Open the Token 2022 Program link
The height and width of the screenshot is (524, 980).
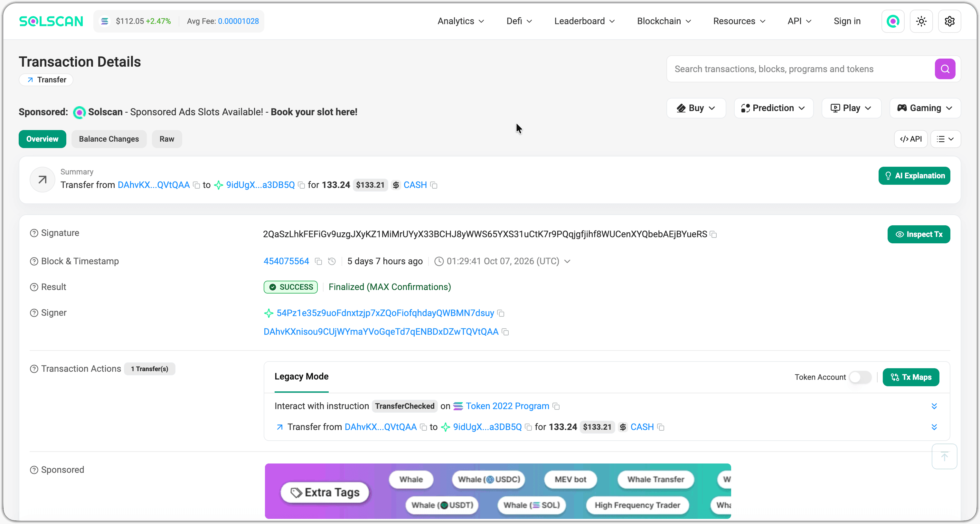tap(507, 407)
